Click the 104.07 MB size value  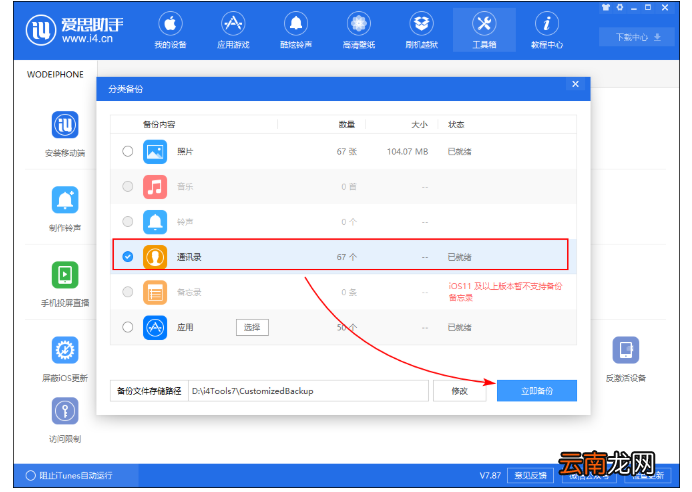click(x=407, y=151)
